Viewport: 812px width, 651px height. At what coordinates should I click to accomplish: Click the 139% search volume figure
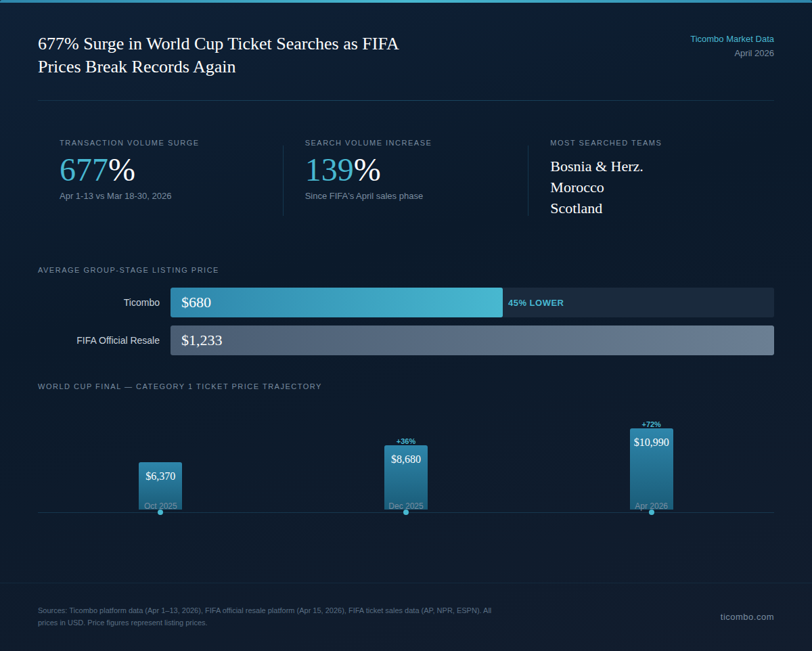pos(342,170)
